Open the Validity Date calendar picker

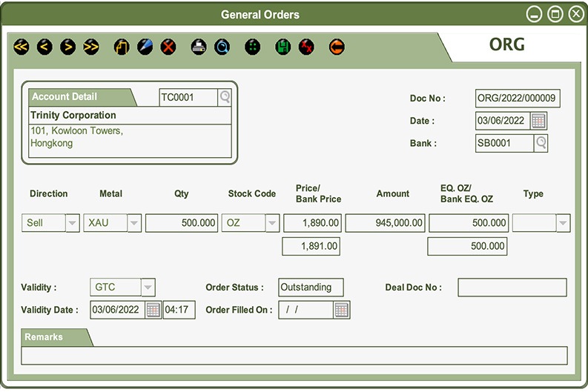[x=153, y=310]
